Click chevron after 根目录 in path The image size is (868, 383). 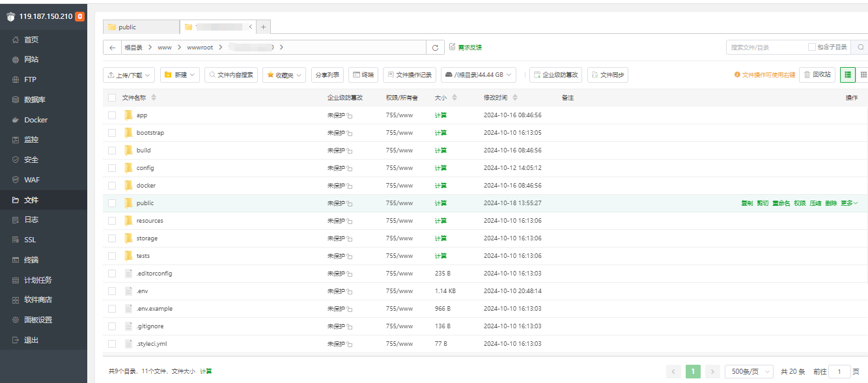150,48
